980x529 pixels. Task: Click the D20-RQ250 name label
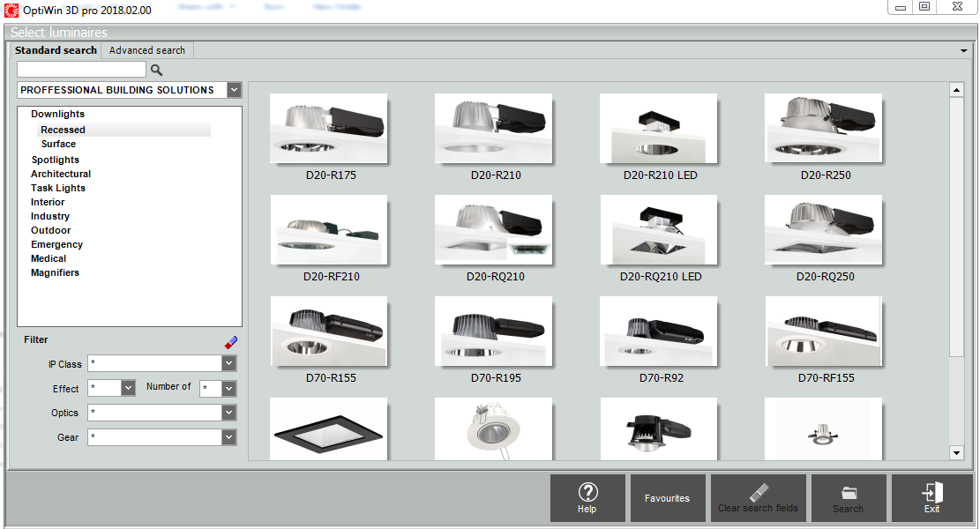coord(825,277)
